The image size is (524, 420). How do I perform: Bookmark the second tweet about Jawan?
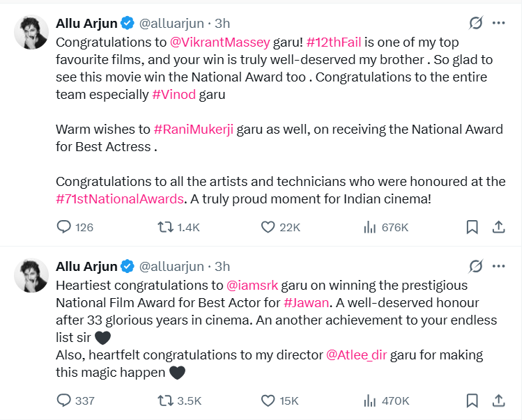[x=472, y=400]
